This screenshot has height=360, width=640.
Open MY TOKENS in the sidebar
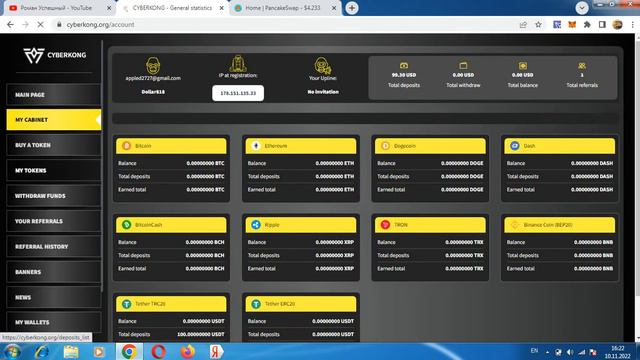coord(53,170)
